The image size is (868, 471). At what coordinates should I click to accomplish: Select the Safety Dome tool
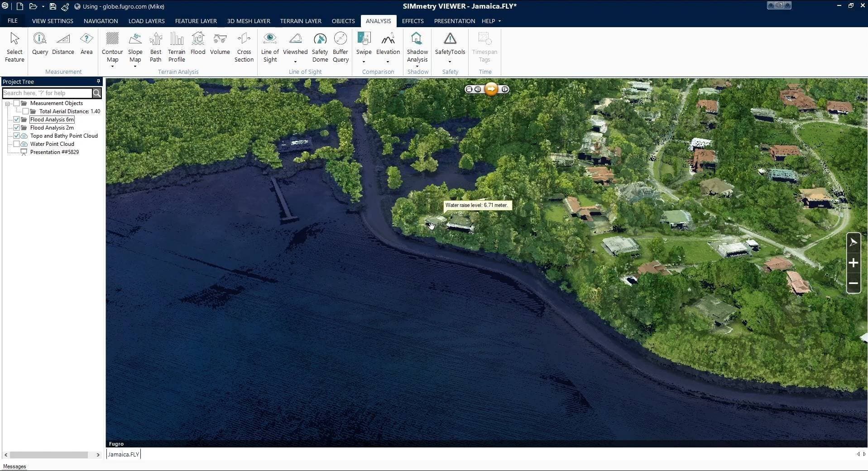320,47
